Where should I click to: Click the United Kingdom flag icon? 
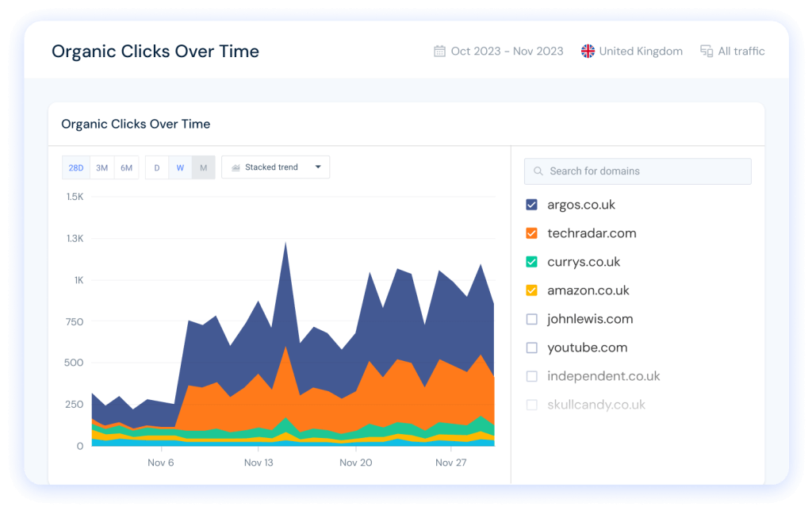tap(588, 52)
